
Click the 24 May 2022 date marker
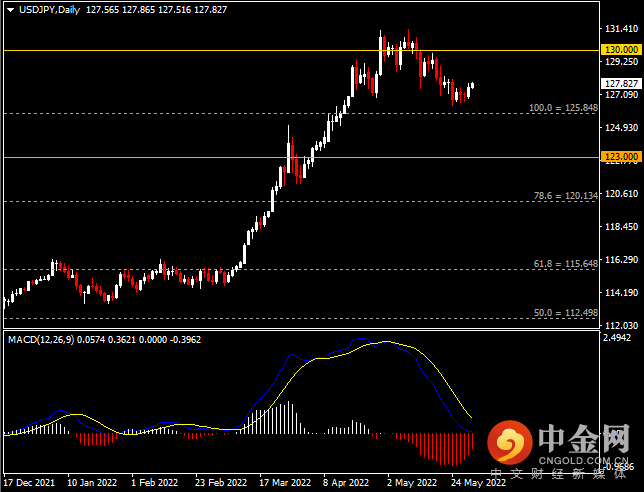click(x=478, y=483)
